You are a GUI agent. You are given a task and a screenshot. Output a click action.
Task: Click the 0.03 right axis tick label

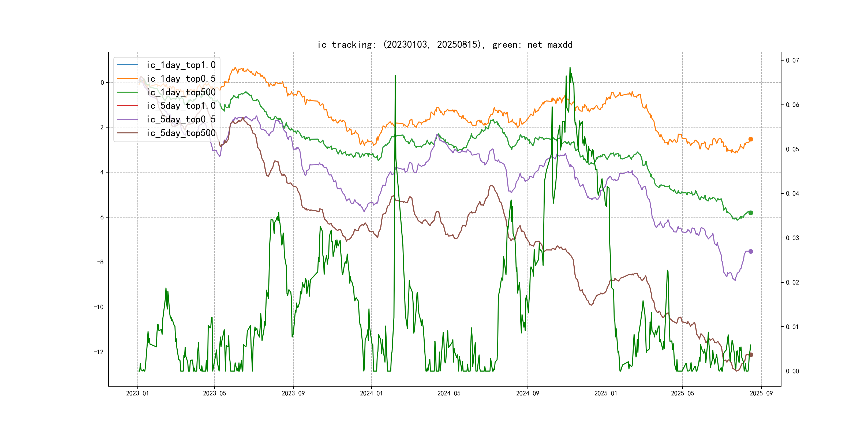pos(792,238)
